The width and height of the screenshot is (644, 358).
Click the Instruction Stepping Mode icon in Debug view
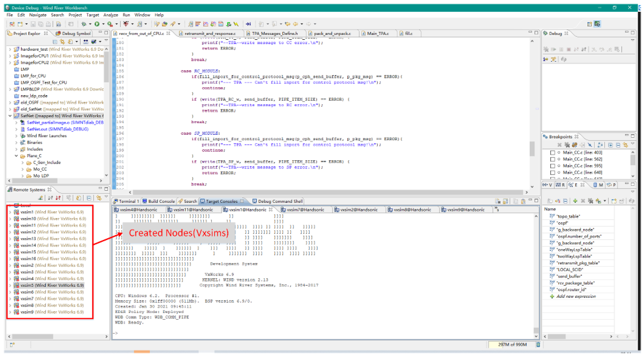[x=545, y=59]
